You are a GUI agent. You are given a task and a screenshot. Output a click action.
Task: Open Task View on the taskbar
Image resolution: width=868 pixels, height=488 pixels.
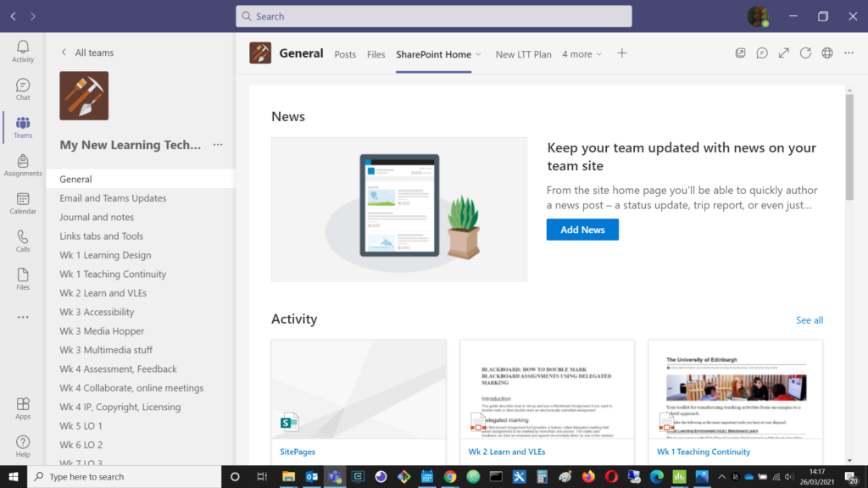pos(262,476)
